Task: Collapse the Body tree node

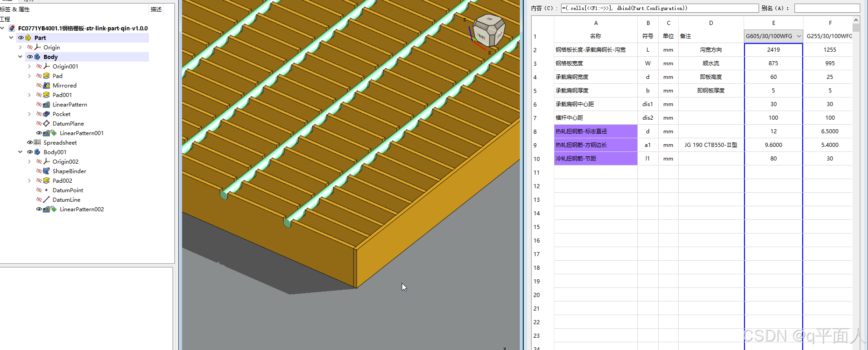Action: pos(20,57)
